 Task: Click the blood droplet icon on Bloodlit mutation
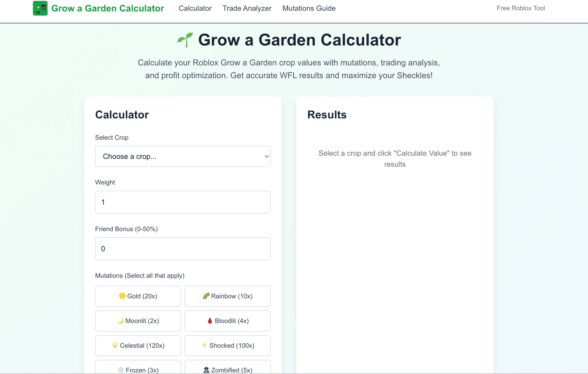click(x=210, y=321)
